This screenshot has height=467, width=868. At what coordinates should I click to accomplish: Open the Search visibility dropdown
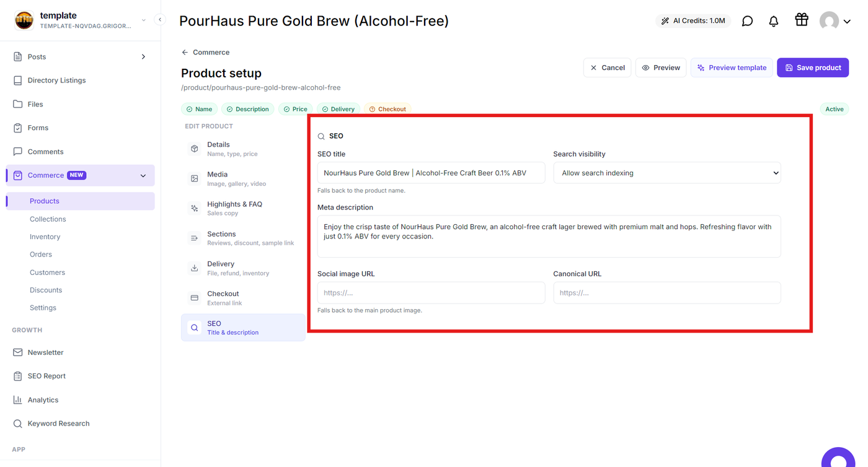(667, 173)
